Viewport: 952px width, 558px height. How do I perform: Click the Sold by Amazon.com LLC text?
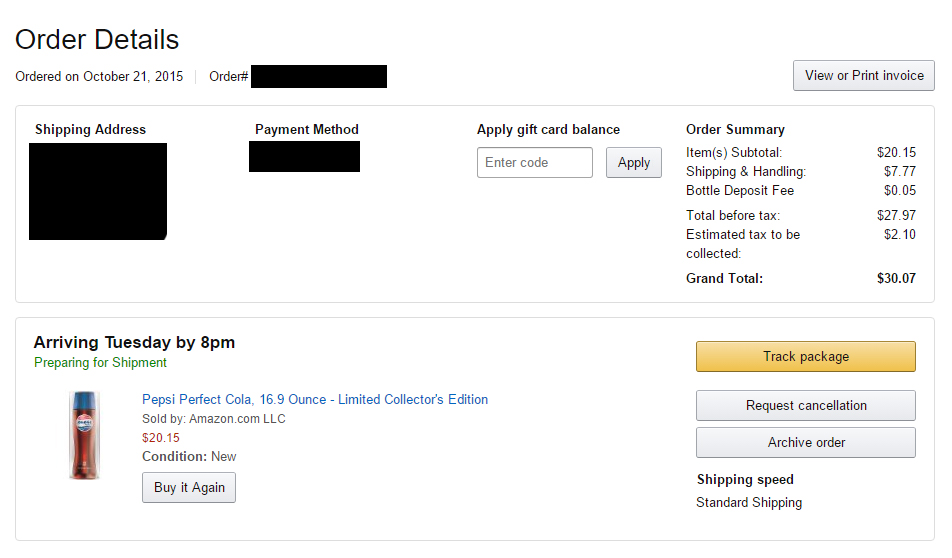pos(214,419)
